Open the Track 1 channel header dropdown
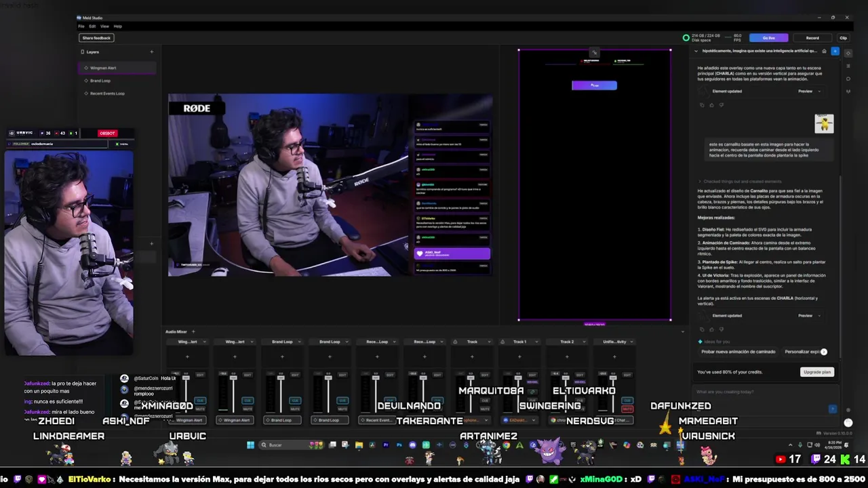868x488 pixels. 536,342
